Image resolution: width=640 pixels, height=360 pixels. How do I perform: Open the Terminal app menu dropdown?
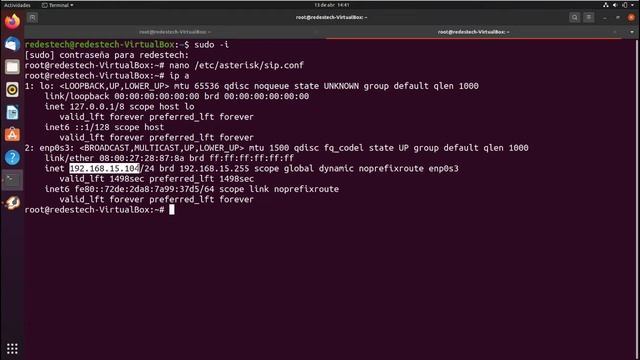(x=58, y=5)
